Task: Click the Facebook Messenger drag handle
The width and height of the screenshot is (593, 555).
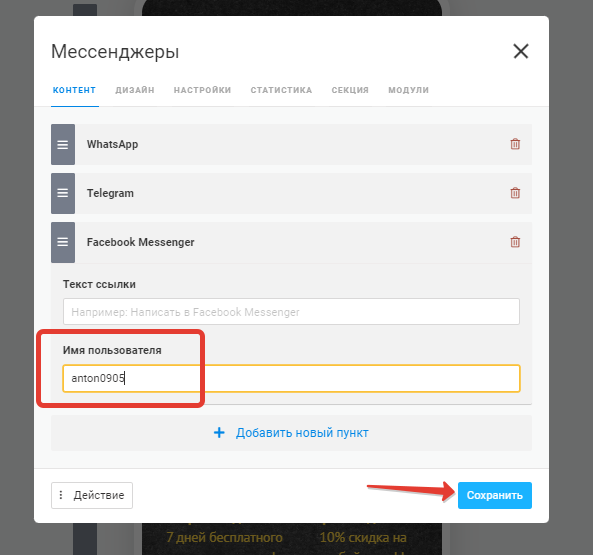Action: pos(63,242)
